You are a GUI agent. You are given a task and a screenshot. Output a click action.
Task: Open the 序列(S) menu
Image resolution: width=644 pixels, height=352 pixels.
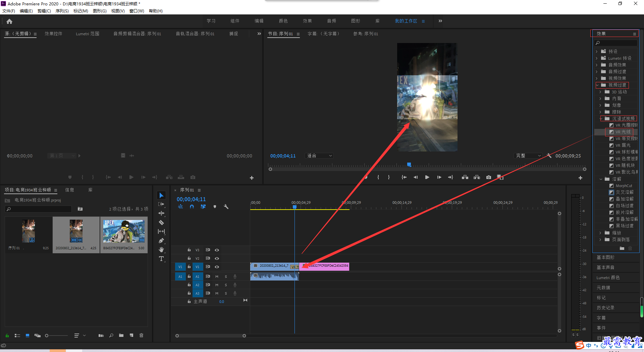click(x=62, y=11)
